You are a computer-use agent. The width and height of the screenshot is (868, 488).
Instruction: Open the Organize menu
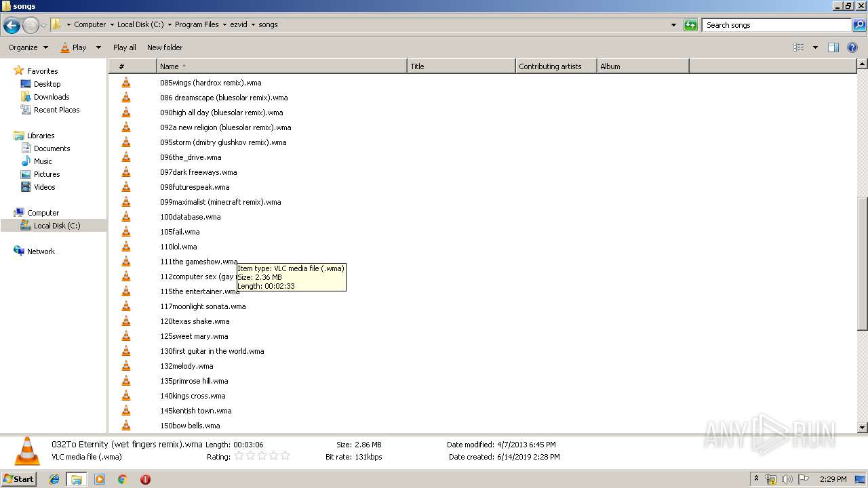(x=28, y=47)
